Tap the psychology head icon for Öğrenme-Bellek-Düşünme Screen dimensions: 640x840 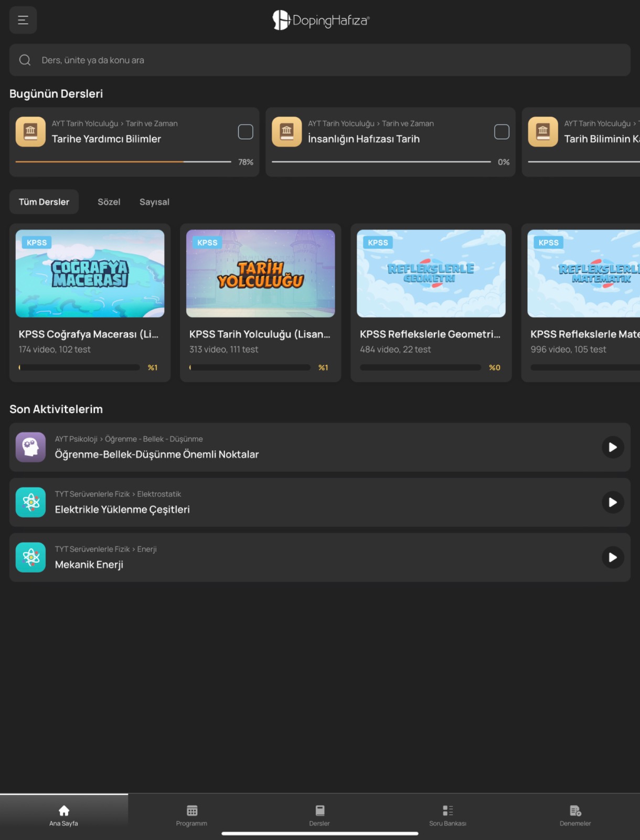tap(30, 447)
